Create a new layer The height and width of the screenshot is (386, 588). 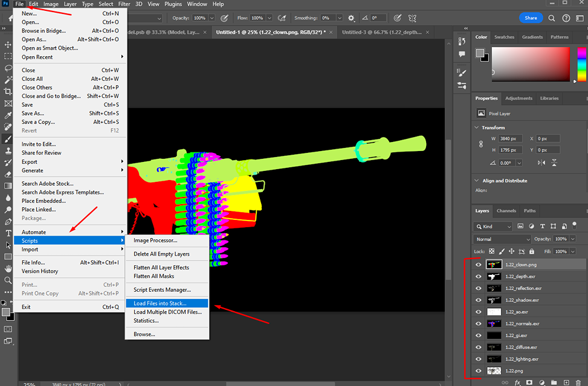(x=566, y=382)
